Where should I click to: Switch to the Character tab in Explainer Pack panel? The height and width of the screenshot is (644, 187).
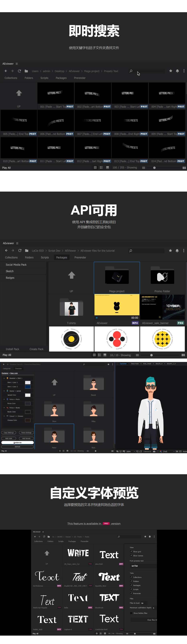click(18, 369)
